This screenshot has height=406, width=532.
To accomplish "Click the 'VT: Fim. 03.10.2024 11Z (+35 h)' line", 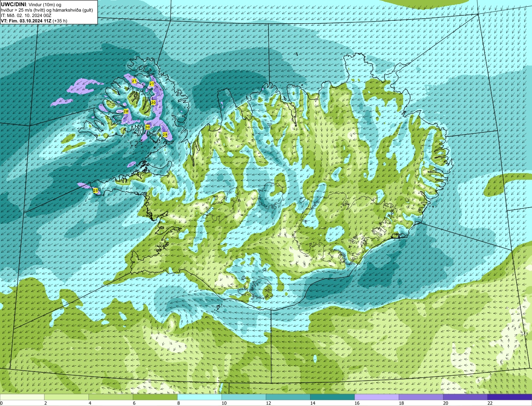I will [x=34, y=20].
